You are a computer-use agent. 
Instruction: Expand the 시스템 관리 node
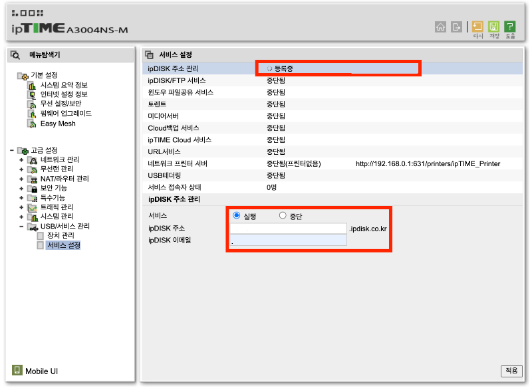21,217
